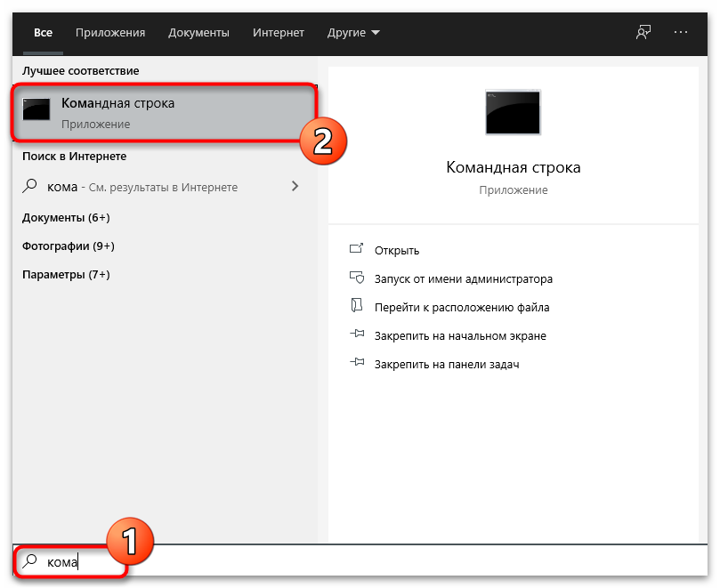
Task: Click the administrator shield icon
Action: pyautogui.click(x=357, y=278)
